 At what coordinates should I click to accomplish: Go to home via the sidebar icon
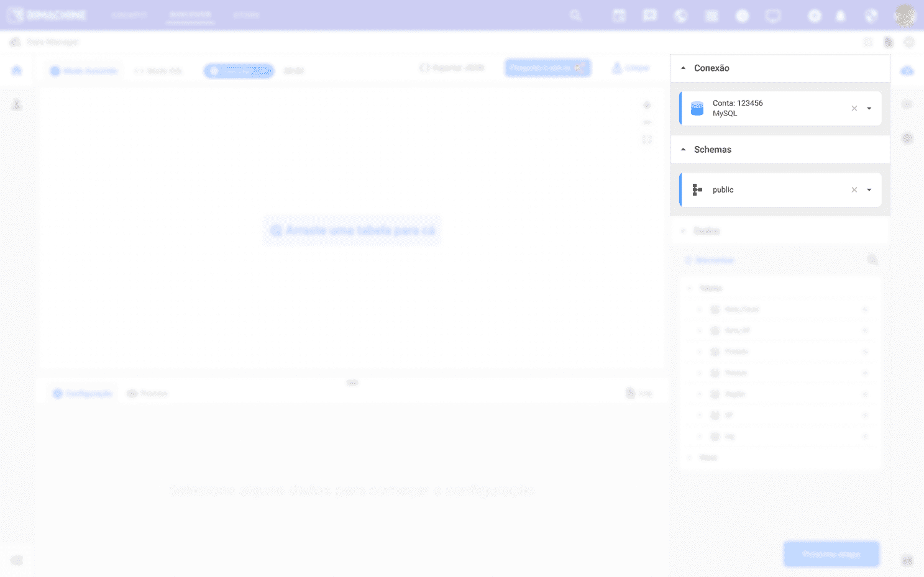click(x=17, y=70)
